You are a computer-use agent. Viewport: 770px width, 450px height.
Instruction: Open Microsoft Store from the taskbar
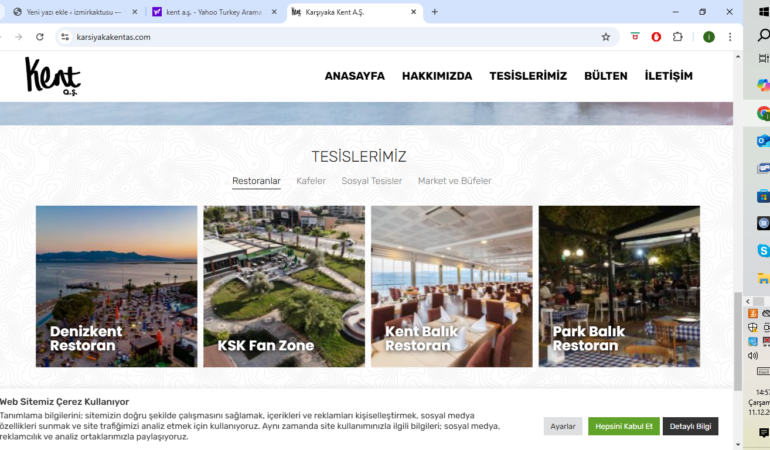pyautogui.click(x=763, y=196)
